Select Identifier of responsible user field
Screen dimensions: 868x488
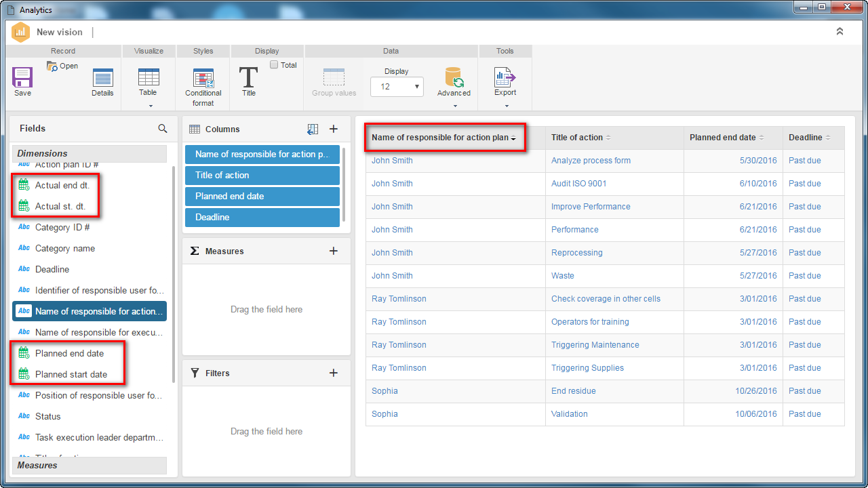point(90,290)
